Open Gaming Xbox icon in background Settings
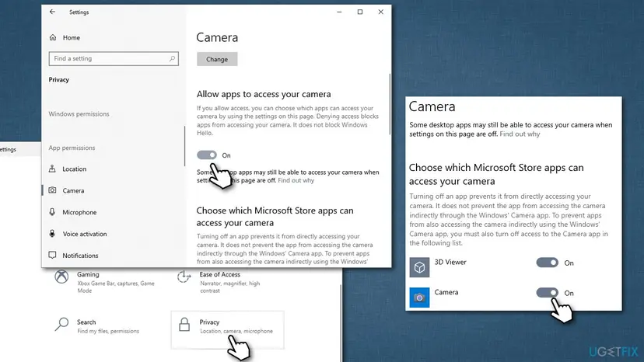Viewport: 644px width, 362px height. pyautogui.click(x=61, y=277)
